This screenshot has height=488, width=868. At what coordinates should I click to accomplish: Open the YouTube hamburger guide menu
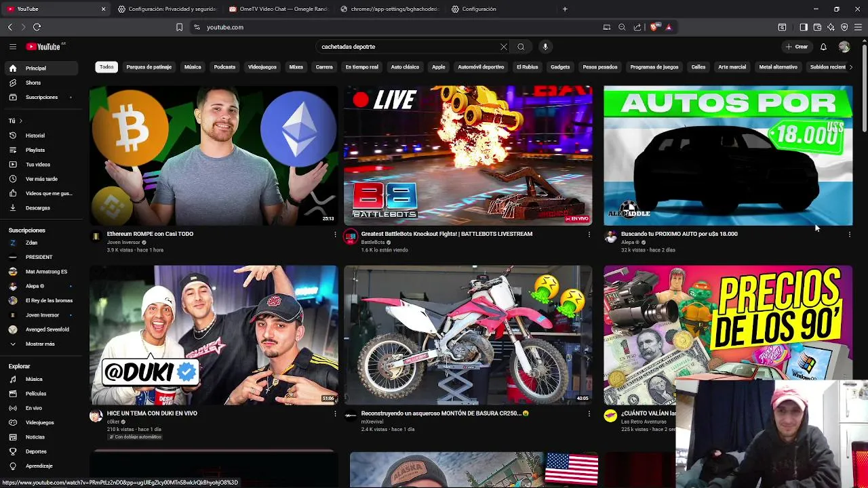13,47
